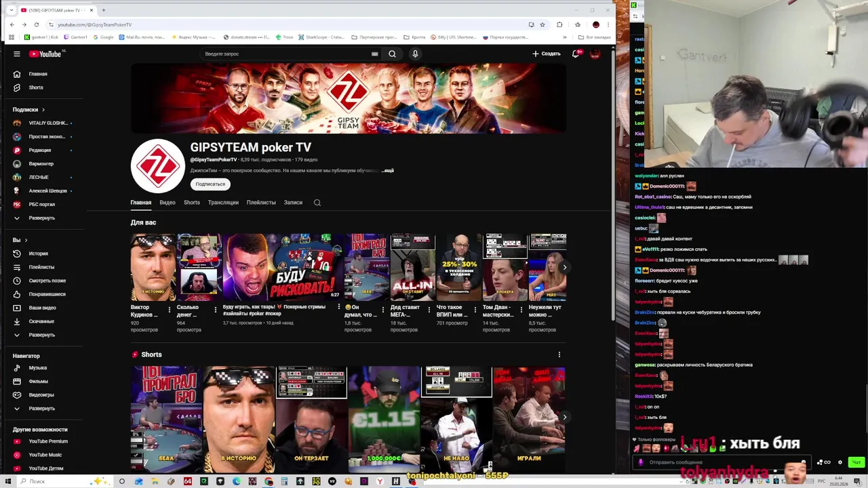Click the Windows Start button
This screenshot has width=868, height=488.
[x=7, y=481]
